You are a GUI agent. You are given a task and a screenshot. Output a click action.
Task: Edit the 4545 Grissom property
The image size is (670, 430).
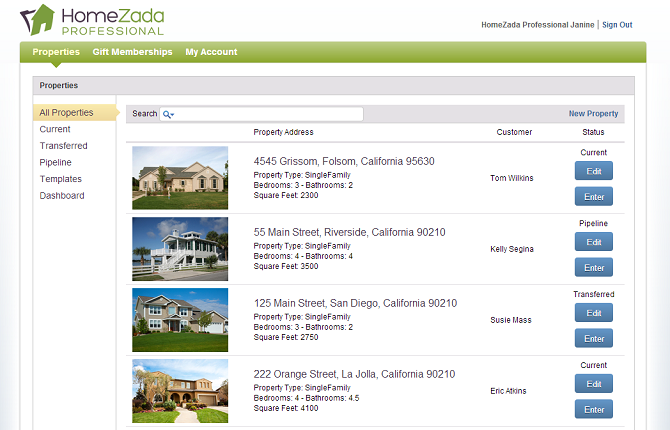click(594, 171)
